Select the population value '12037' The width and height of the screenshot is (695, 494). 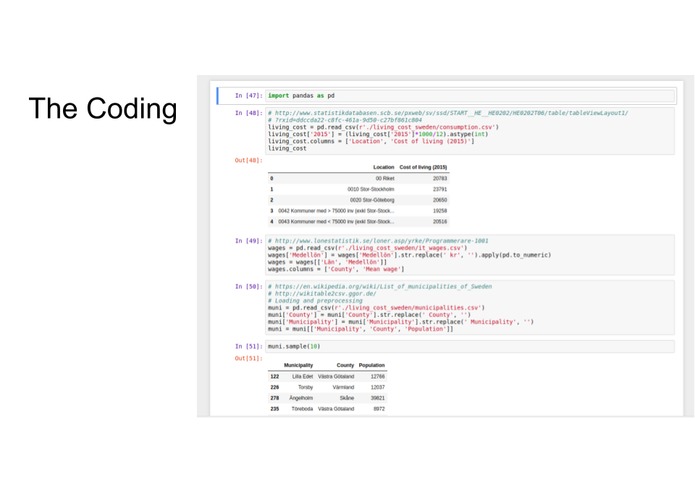pos(378,387)
